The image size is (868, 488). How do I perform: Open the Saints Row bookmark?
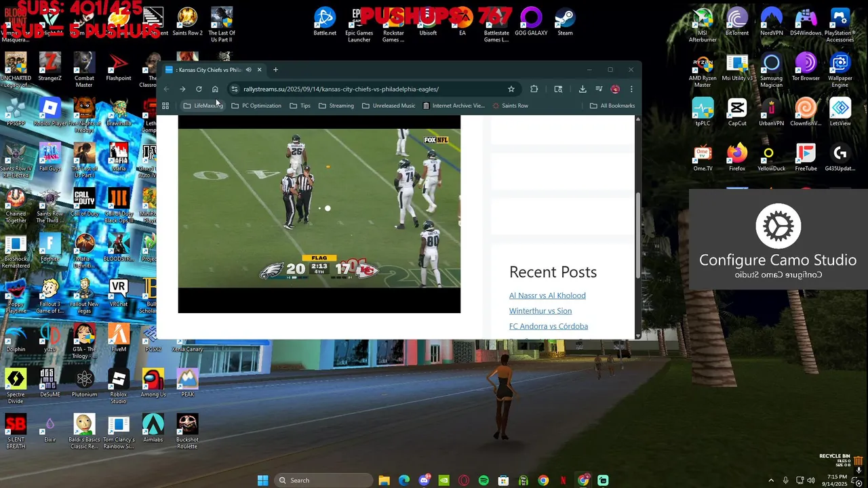[x=511, y=106]
